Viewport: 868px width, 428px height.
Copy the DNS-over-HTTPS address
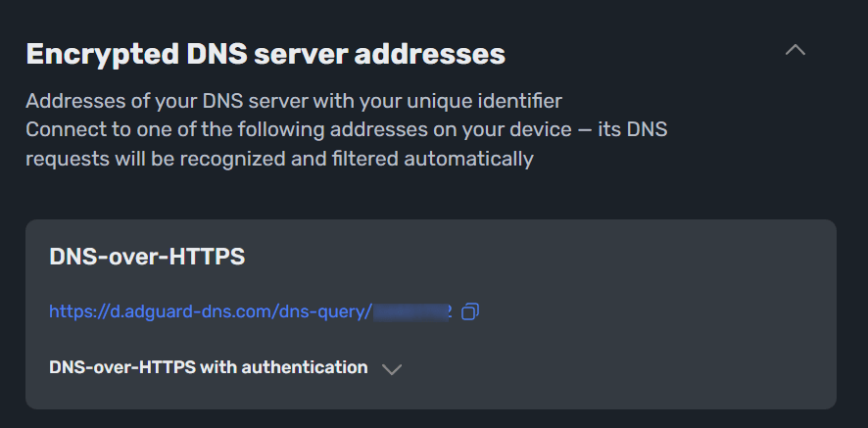(x=470, y=311)
